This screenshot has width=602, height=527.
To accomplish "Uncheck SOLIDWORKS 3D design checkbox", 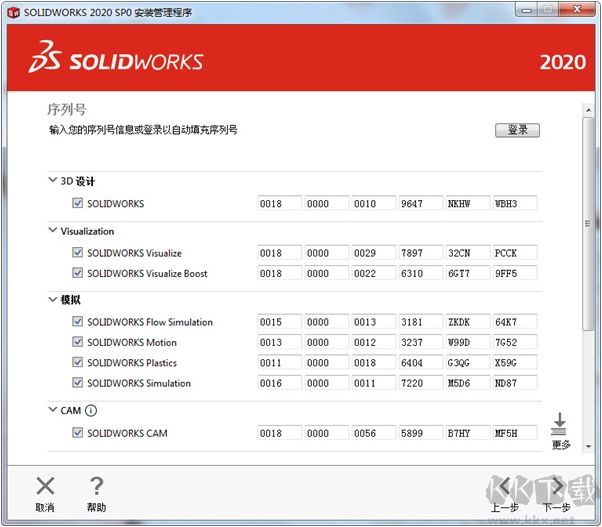I will tap(78, 203).
